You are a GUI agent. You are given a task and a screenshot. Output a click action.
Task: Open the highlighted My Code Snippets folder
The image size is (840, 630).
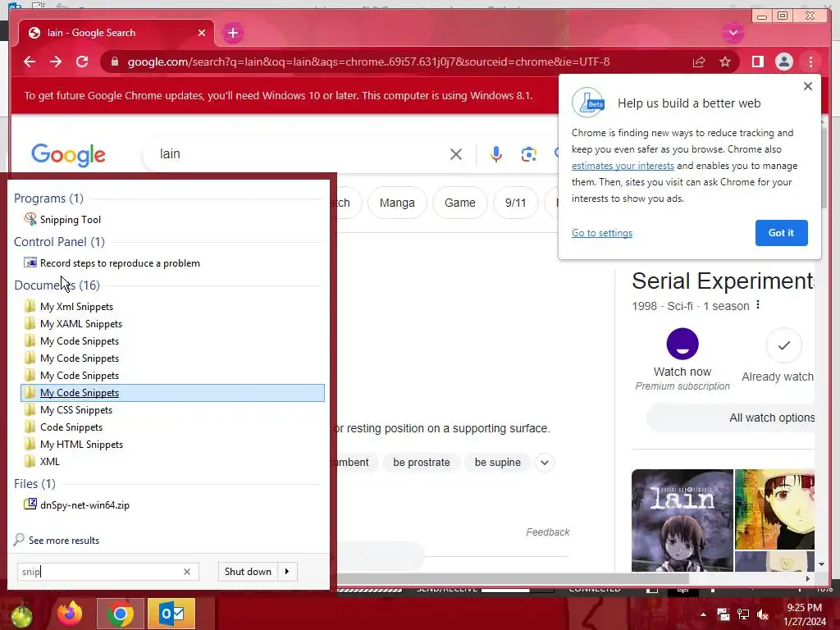[172, 393]
